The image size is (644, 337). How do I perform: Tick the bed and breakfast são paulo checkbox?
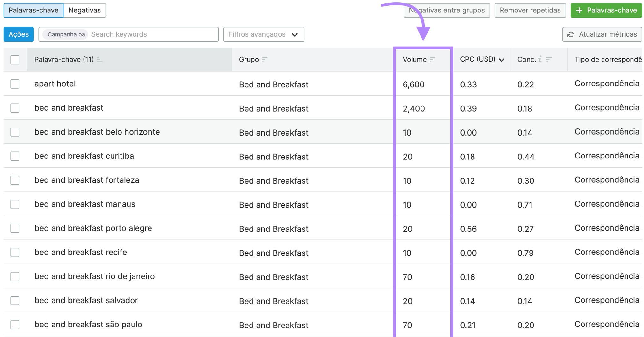(15, 325)
